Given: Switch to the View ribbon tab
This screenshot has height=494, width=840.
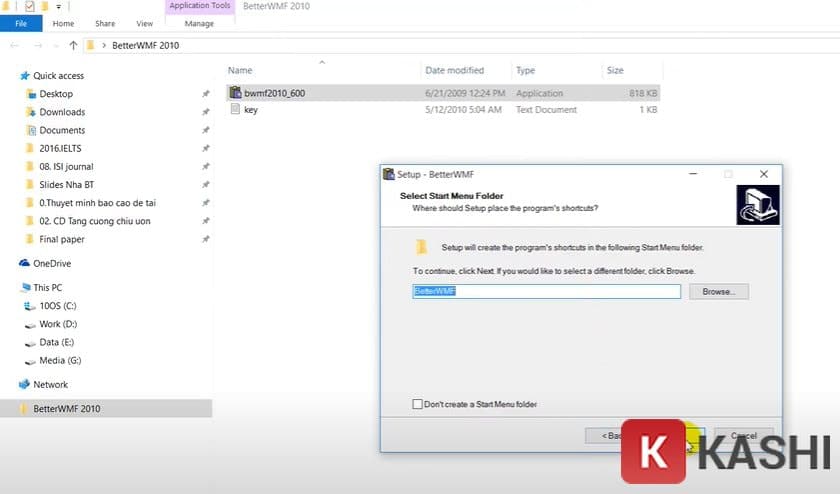Looking at the screenshot, I should click(x=145, y=23).
